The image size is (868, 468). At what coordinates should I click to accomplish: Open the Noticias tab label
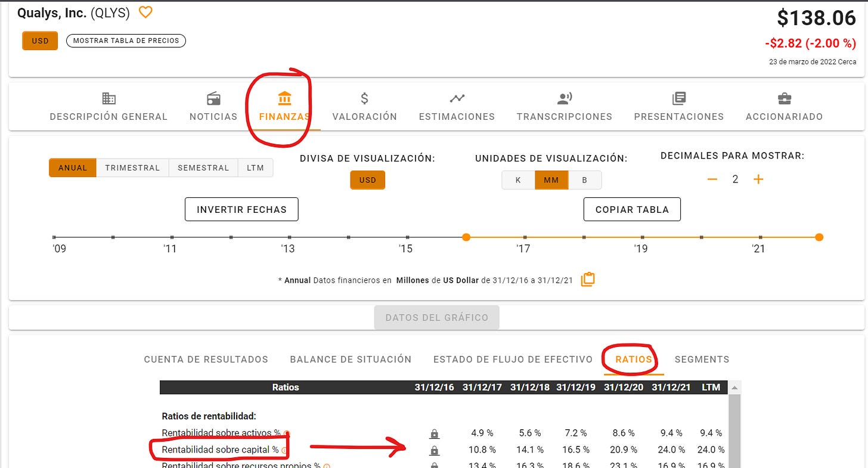213,117
